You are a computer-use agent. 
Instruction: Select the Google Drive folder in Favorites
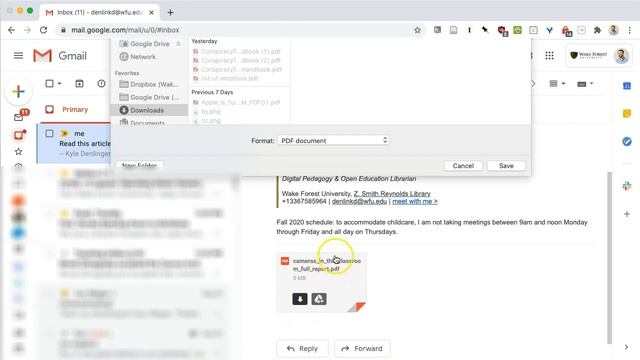coord(149,97)
